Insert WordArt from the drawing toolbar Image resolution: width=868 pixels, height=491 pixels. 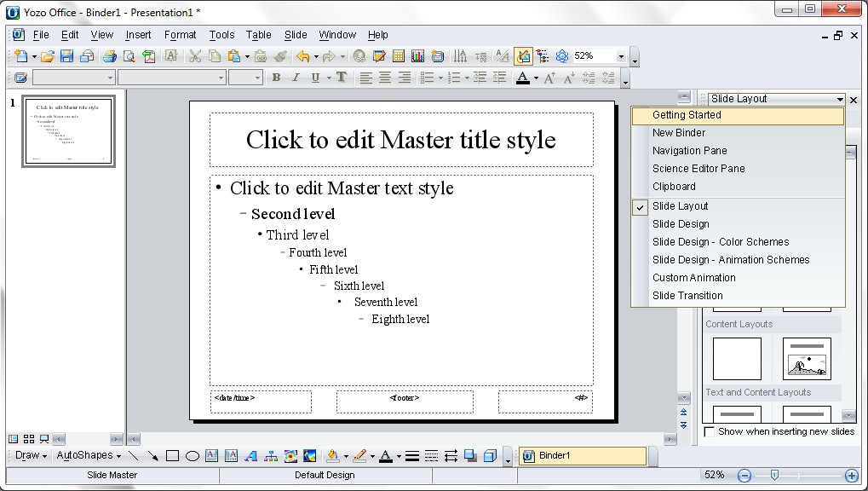pyautogui.click(x=250, y=456)
